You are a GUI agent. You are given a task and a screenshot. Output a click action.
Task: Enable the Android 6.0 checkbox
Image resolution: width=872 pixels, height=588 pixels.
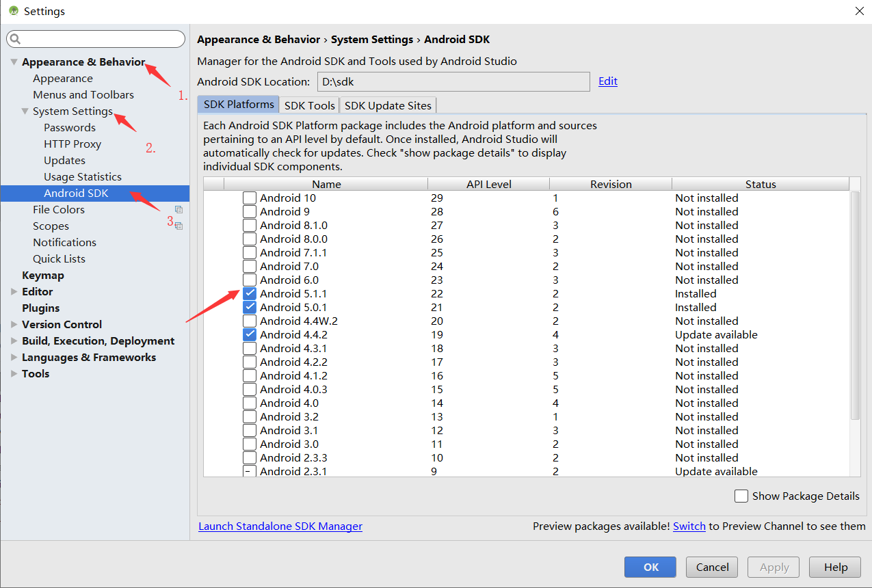[x=250, y=280]
